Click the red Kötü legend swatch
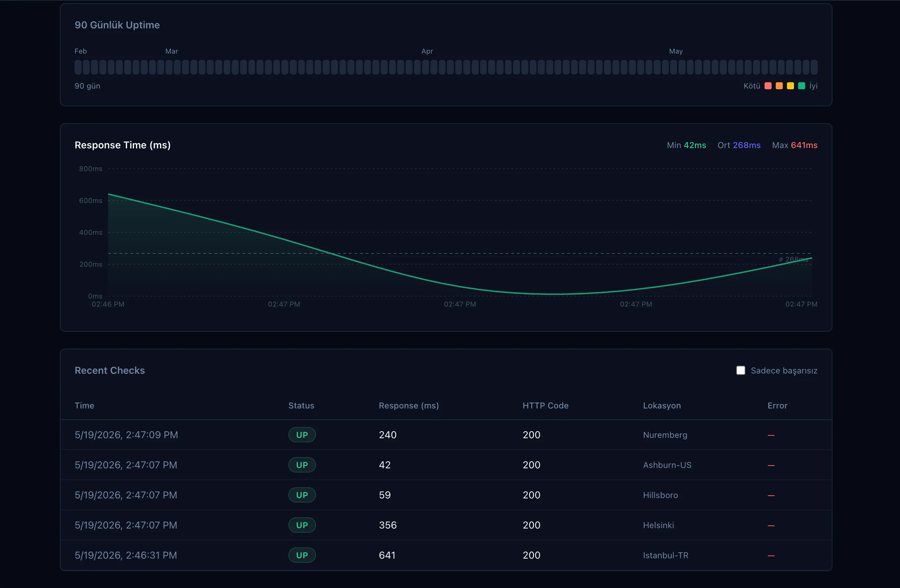 [768, 86]
